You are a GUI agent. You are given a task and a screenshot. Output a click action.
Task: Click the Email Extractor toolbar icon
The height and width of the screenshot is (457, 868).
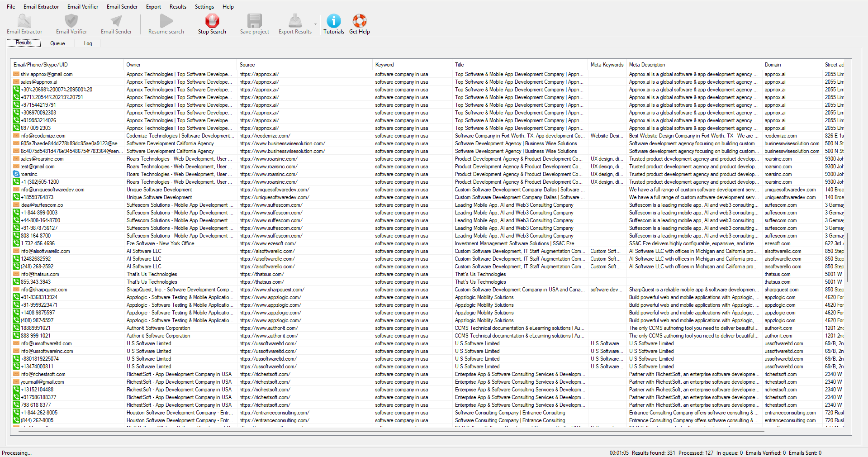coord(24,21)
